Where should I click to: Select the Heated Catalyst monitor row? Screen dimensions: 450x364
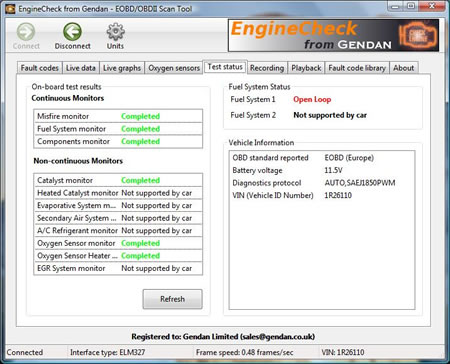118,193
